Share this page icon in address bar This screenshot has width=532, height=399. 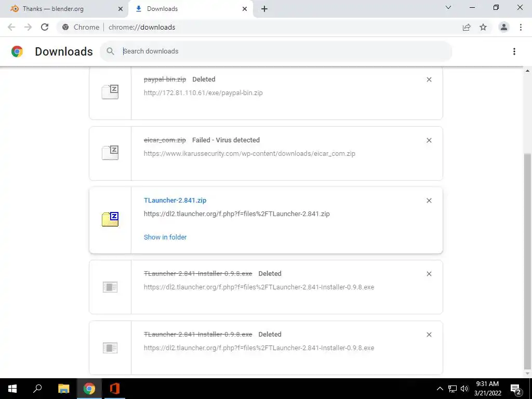467,27
